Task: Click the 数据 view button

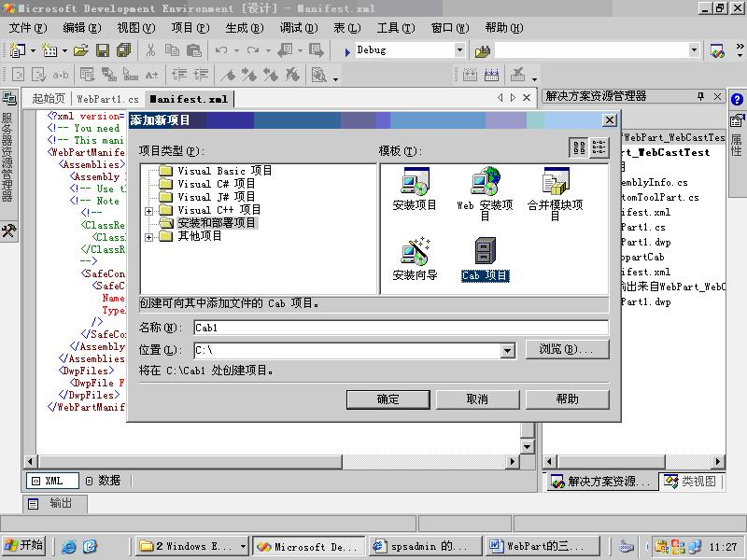Action: click(103, 481)
